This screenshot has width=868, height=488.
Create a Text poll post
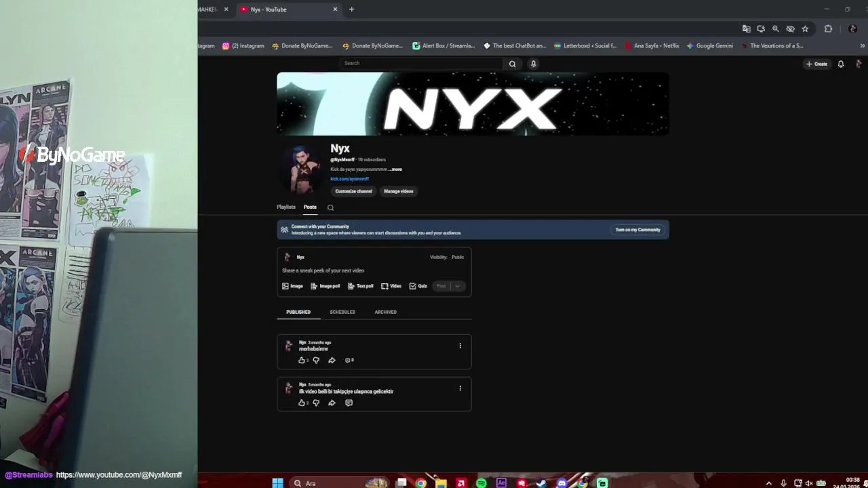[x=360, y=286]
